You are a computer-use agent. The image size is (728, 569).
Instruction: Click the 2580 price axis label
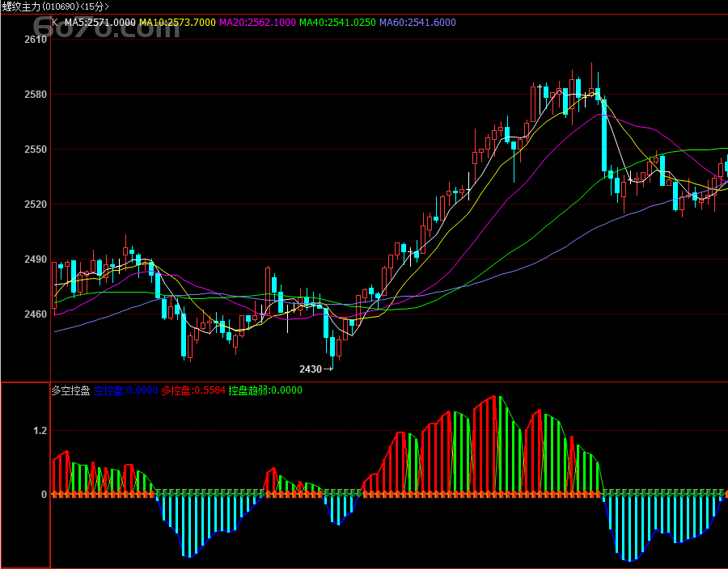(x=36, y=95)
